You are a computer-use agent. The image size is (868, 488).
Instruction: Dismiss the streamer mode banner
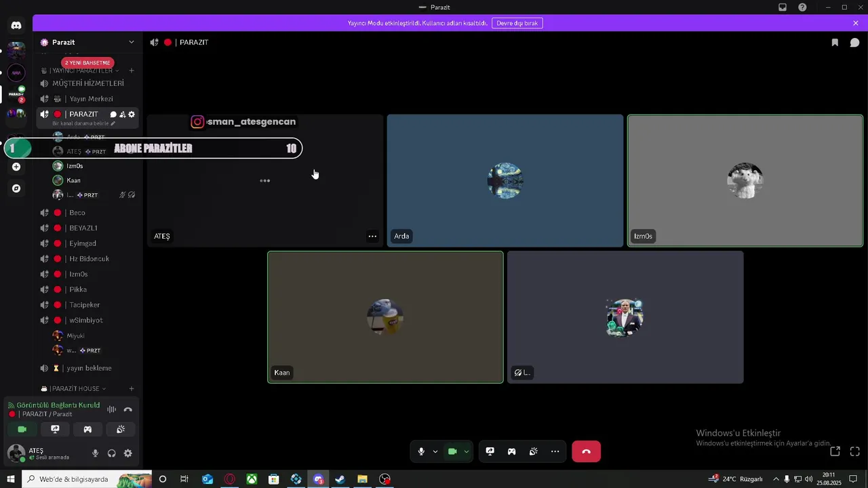pos(856,23)
